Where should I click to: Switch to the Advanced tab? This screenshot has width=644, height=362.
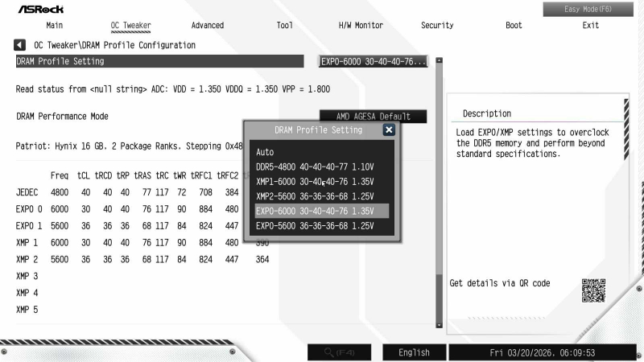[208, 26]
